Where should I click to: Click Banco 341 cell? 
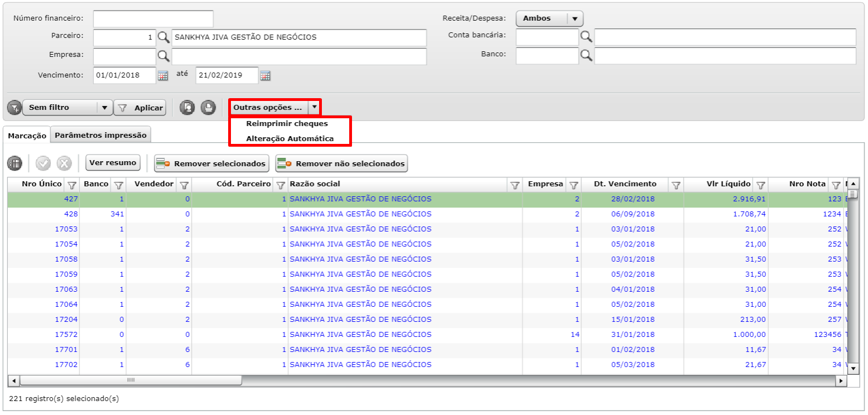point(103,214)
